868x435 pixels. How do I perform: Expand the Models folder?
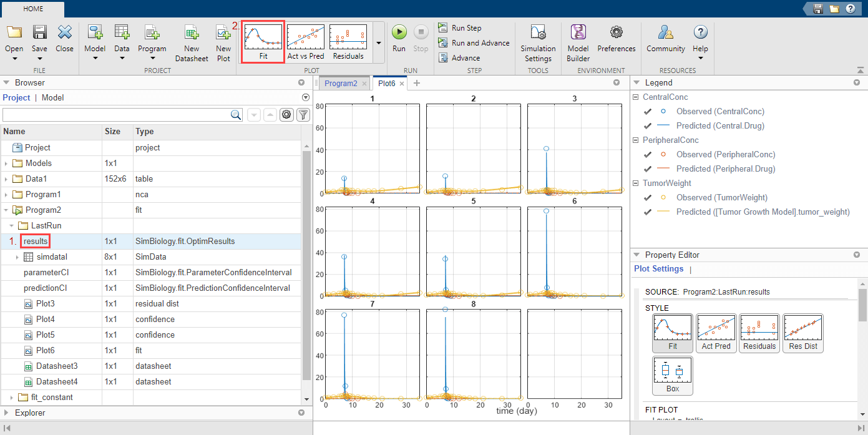pyautogui.click(x=6, y=164)
